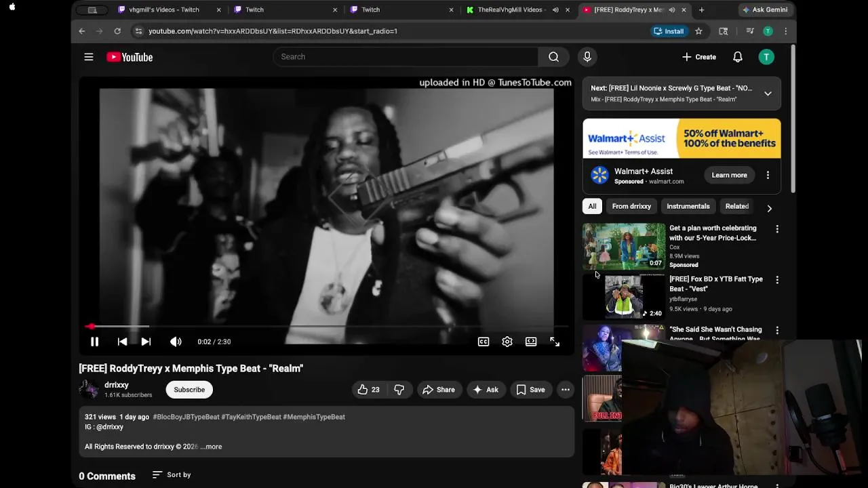Open the account avatar menu
This screenshot has width=868, height=488.
[766, 57]
